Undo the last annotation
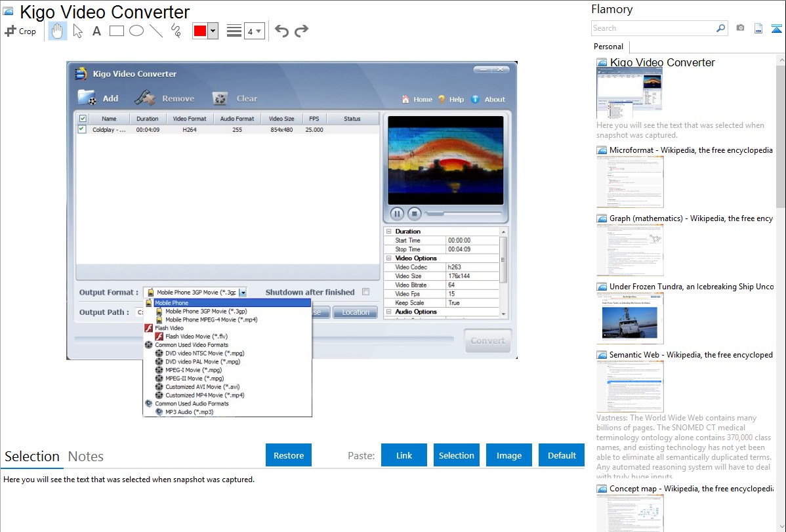 click(x=281, y=31)
